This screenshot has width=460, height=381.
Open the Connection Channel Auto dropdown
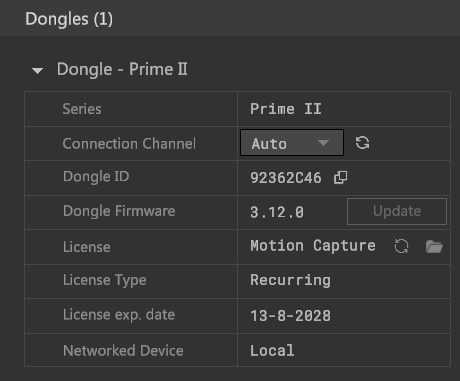tap(292, 143)
